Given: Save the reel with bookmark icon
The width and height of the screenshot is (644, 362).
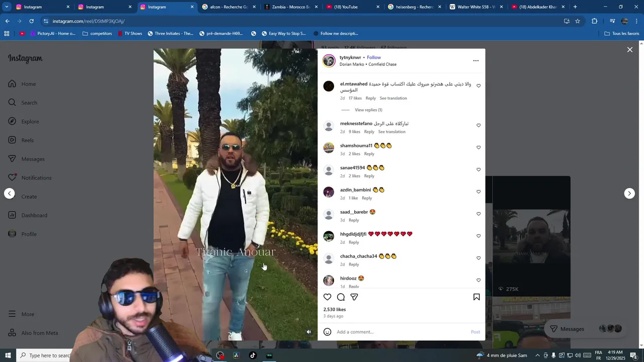Looking at the screenshot, I should [476, 297].
